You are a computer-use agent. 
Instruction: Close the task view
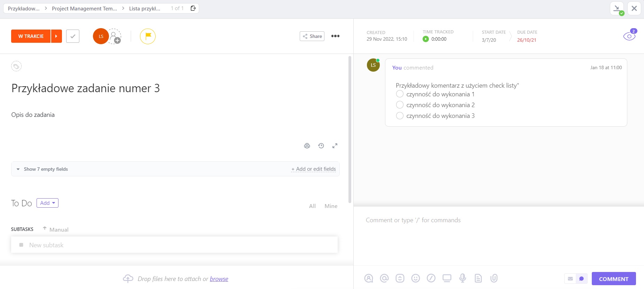(634, 8)
